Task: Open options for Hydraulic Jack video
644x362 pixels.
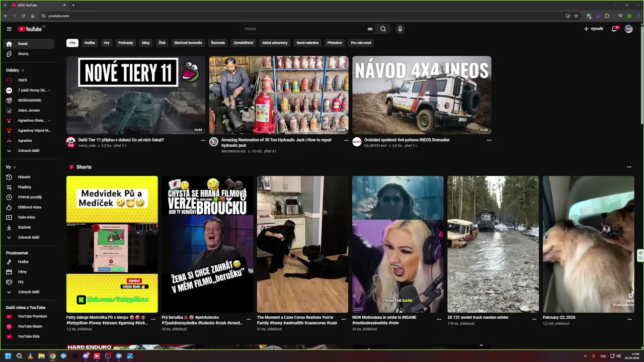Action: point(346,140)
